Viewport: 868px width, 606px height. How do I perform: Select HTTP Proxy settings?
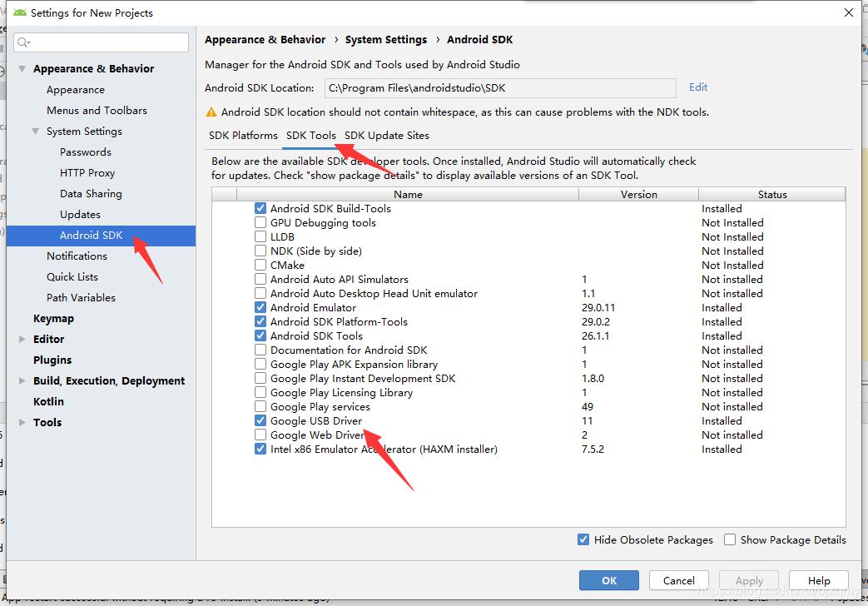(x=87, y=173)
